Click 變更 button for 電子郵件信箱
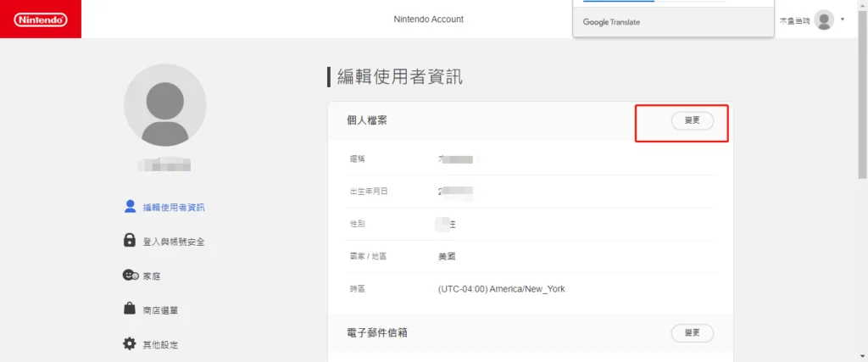Viewport: 868px width, 362px height. coord(692,333)
